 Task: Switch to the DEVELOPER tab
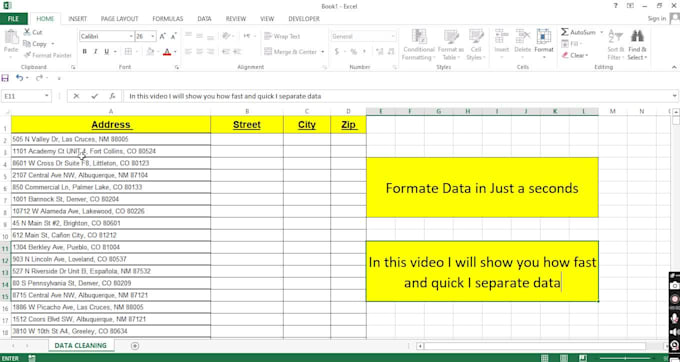coord(304,19)
